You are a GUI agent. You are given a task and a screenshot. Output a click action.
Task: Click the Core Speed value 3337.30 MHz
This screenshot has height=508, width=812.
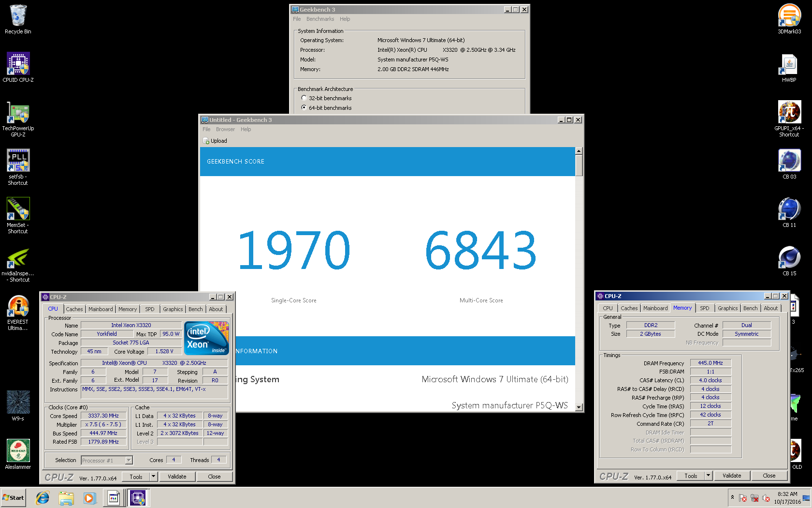[103, 416]
